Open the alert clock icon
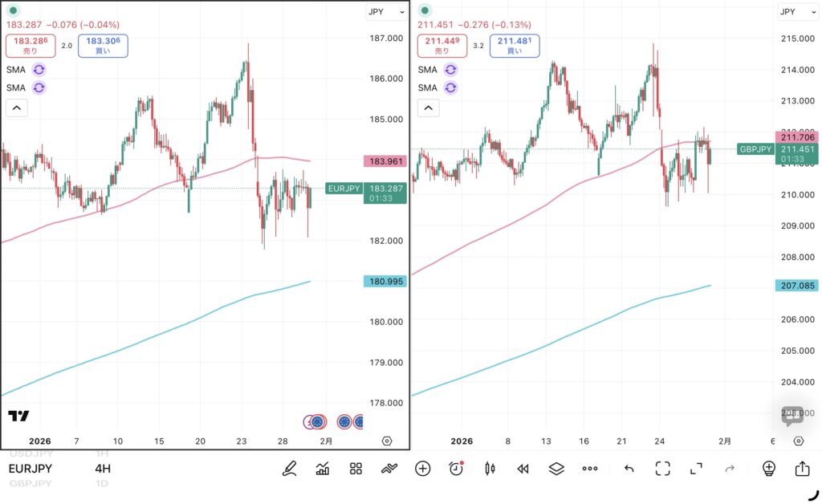822x504 pixels. pyautogui.click(x=456, y=469)
